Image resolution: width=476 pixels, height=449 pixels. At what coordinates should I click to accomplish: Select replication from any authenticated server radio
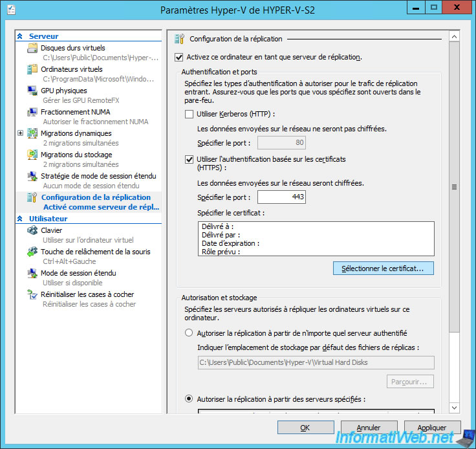tap(189, 333)
